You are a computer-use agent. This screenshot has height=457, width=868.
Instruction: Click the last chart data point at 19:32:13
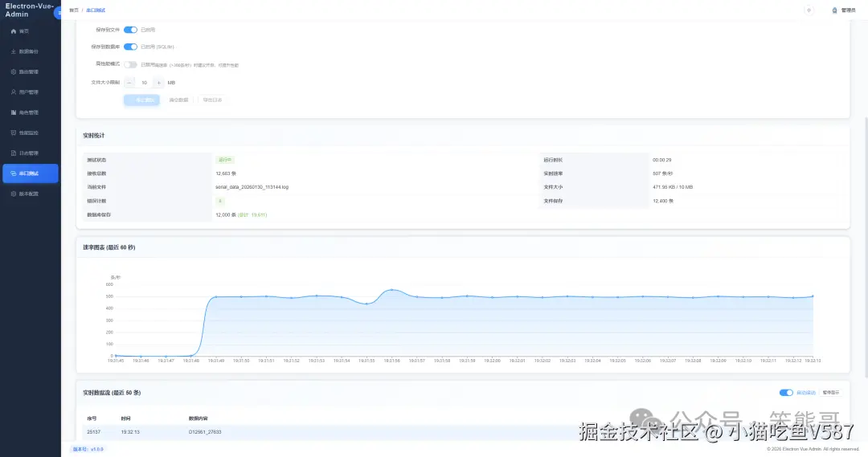click(813, 296)
